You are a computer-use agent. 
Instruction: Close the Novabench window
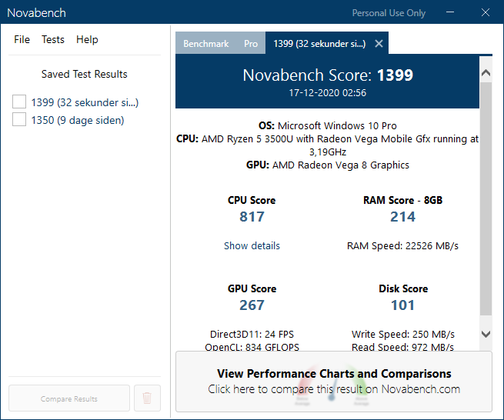click(486, 13)
